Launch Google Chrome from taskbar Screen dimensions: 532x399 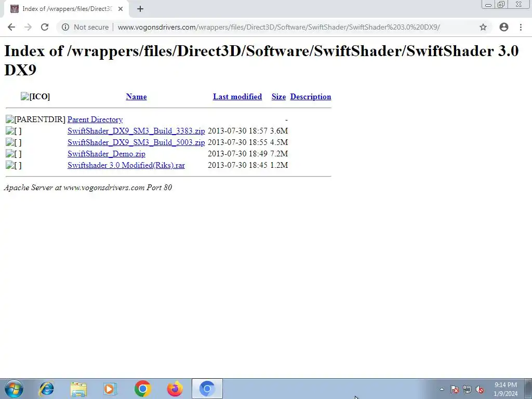(x=142, y=389)
